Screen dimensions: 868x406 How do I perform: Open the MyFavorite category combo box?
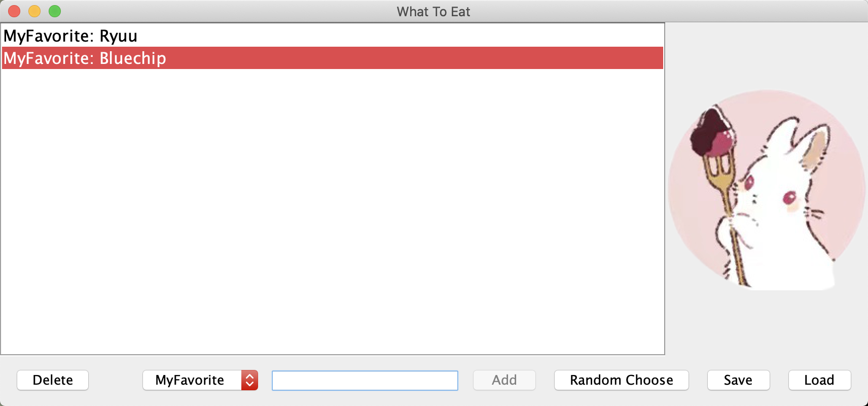[x=200, y=380]
